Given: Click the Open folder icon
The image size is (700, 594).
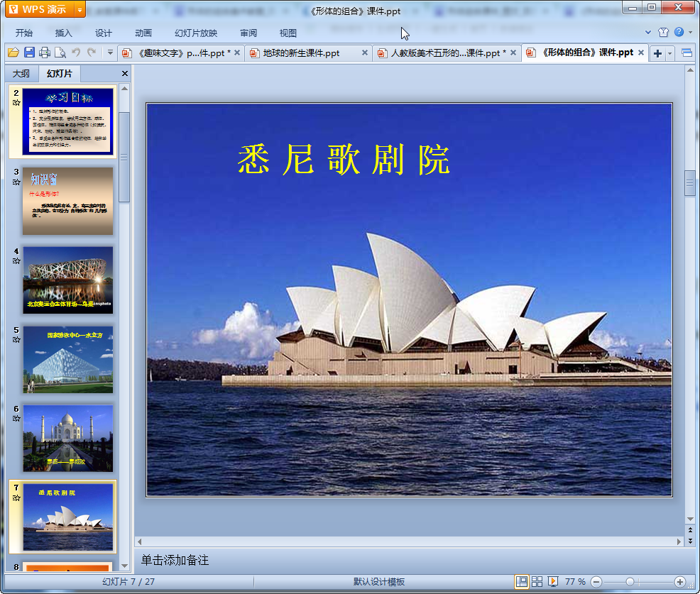Looking at the screenshot, I should (x=13, y=53).
